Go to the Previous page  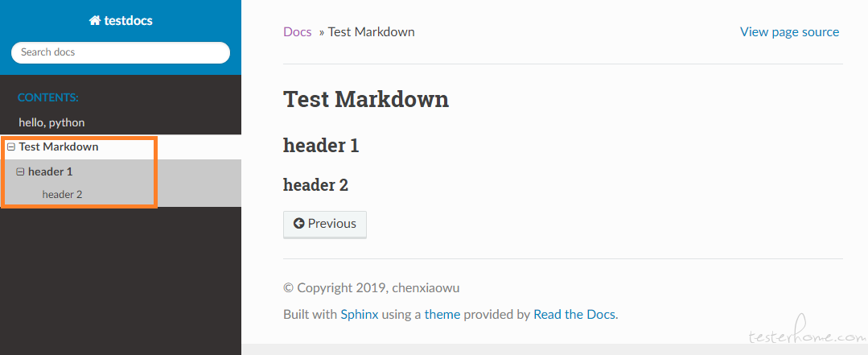coord(325,224)
